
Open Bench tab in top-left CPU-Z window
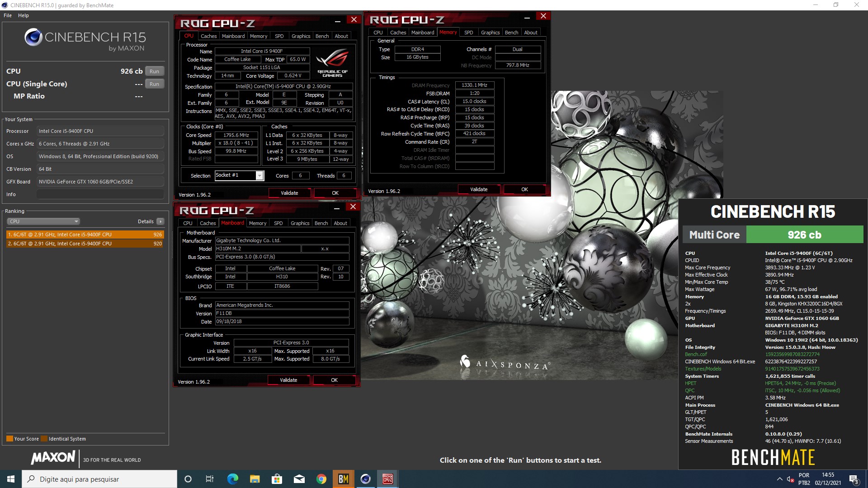click(322, 36)
